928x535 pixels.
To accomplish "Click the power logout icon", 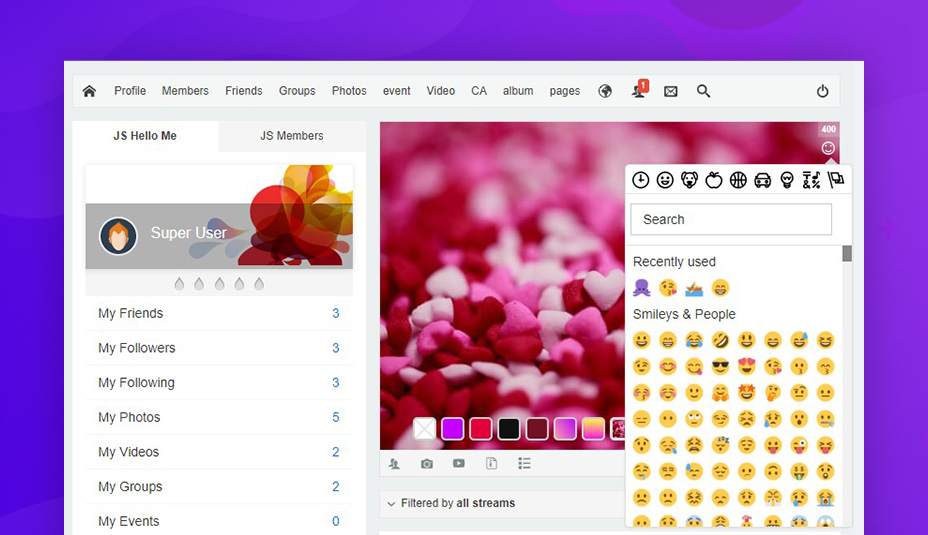I will click(x=823, y=91).
